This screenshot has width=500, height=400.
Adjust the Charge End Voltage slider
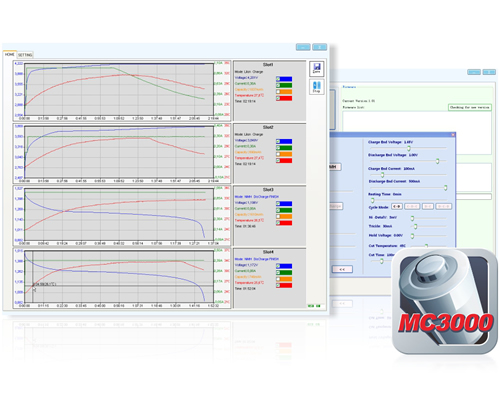(x=409, y=148)
